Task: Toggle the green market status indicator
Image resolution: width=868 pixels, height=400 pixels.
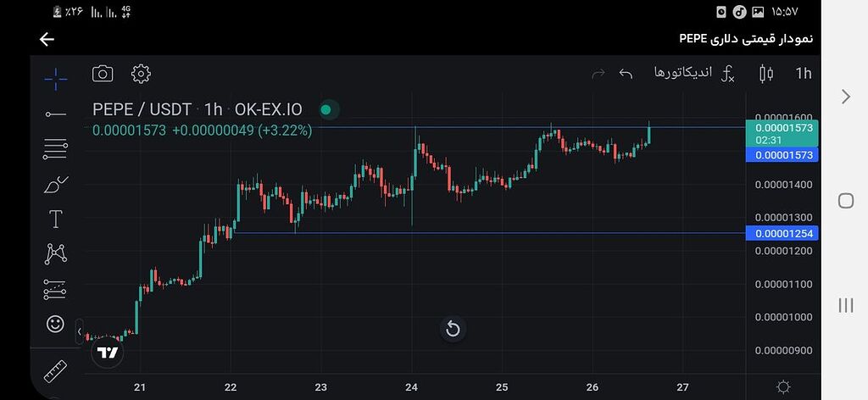Action: coord(324,109)
